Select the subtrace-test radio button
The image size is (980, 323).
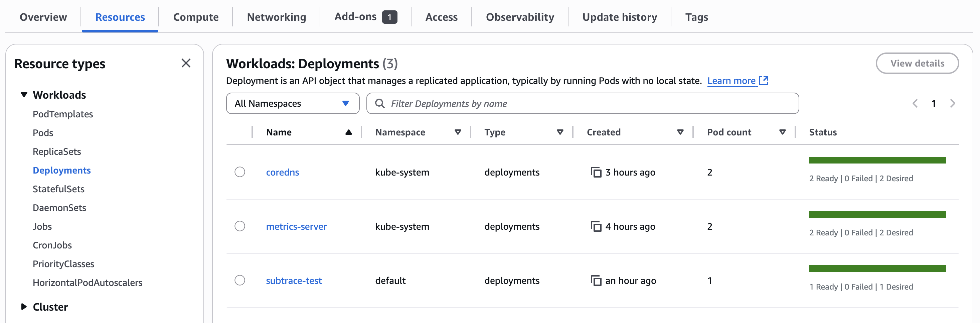tap(240, 280)
